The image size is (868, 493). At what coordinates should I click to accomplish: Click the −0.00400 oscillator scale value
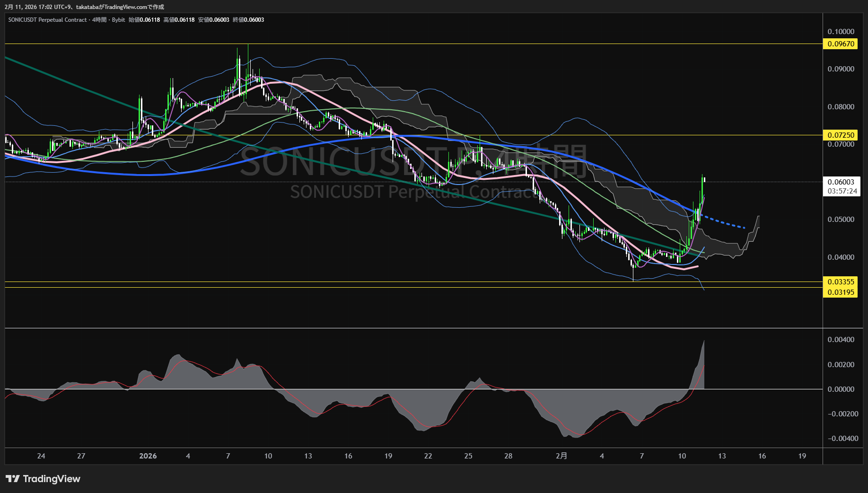point(842,439)
